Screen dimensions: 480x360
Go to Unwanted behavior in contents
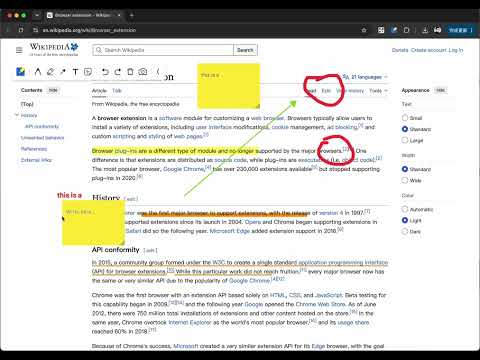point(42,138)
